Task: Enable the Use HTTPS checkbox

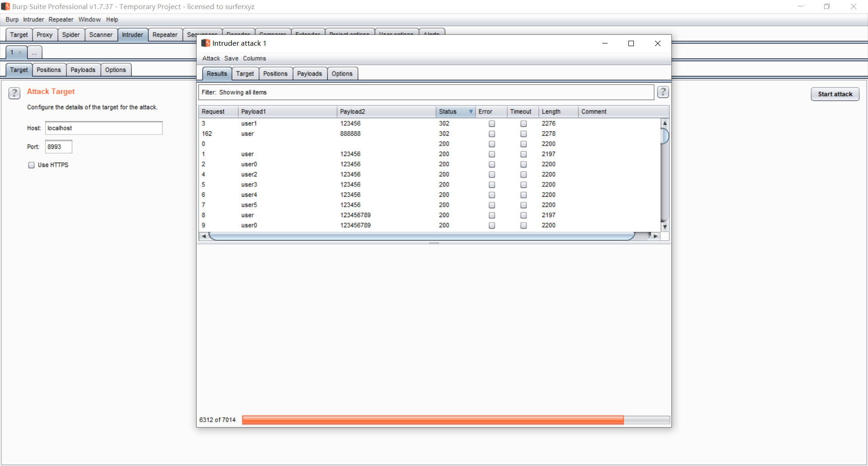Action: 31,165
